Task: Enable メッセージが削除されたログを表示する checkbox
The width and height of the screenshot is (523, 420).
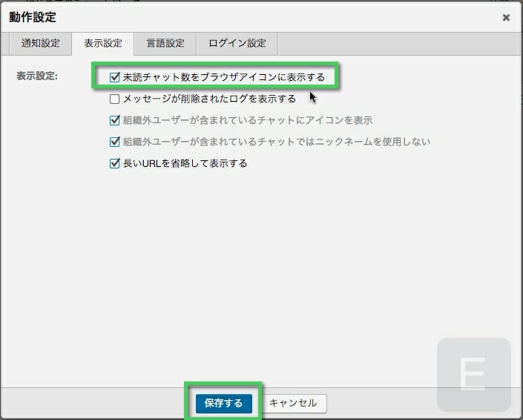Action: pos(114,99)
